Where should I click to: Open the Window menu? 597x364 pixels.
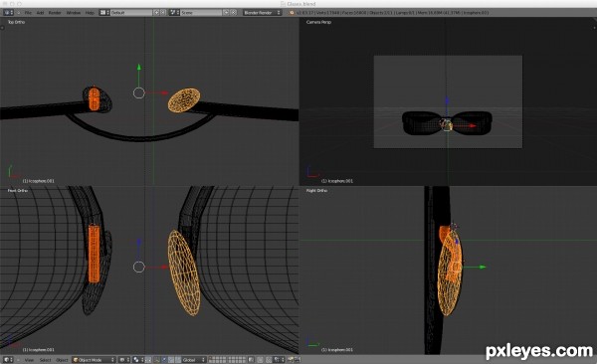tap(74, 13)
